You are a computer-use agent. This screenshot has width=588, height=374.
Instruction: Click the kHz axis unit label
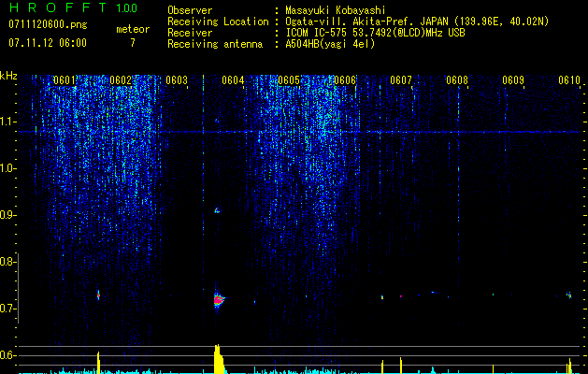(8, 76)
